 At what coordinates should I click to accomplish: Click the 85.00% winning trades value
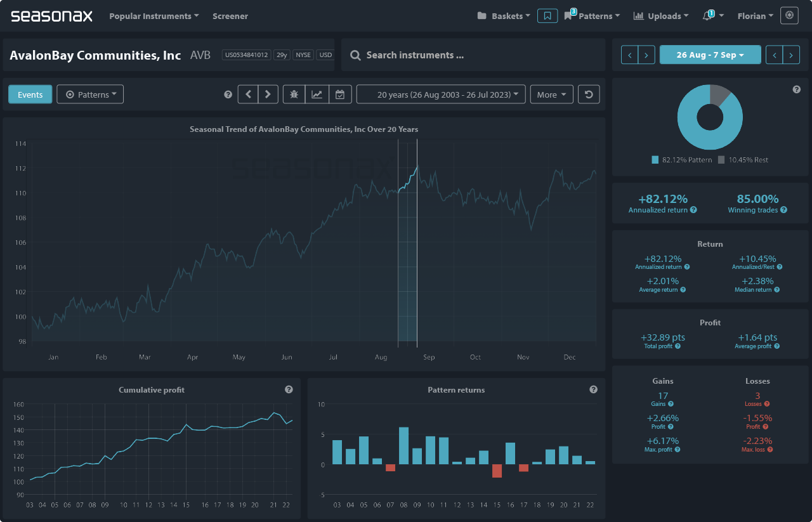click(x=757, y=199)
